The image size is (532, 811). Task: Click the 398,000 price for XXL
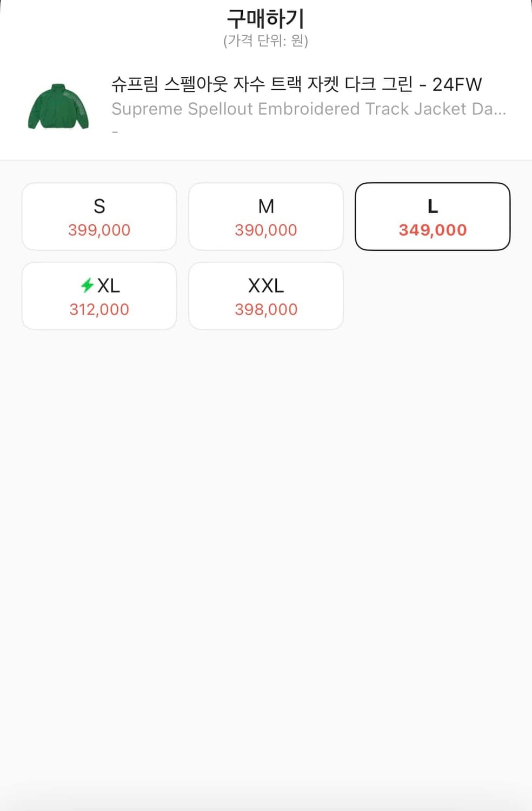pyautogui.click(x=266, y=310)
